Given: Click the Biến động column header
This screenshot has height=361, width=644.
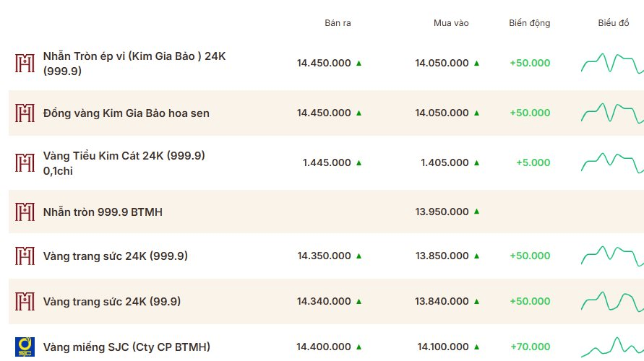Looking at the screenshot, I should click(x=529, y=23).
